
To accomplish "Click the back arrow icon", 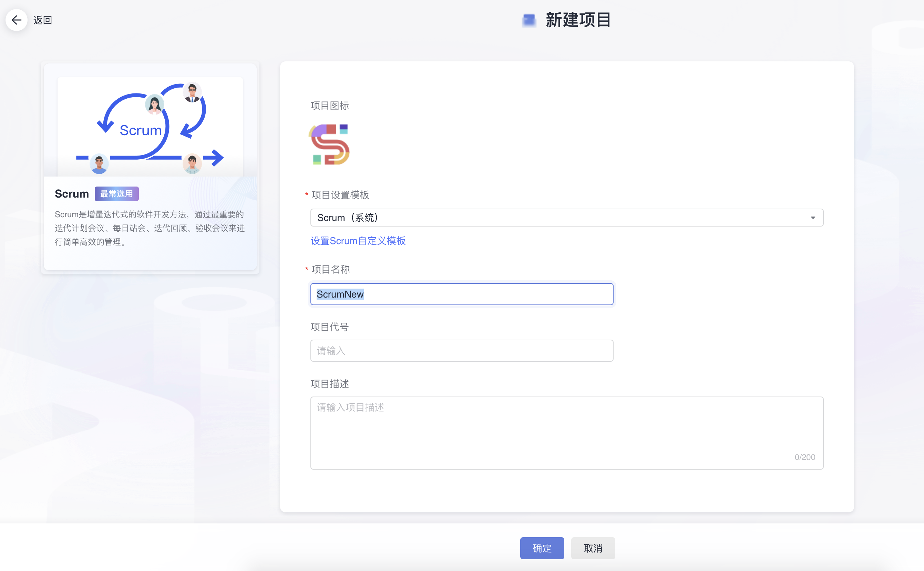I will click(16, 20).
